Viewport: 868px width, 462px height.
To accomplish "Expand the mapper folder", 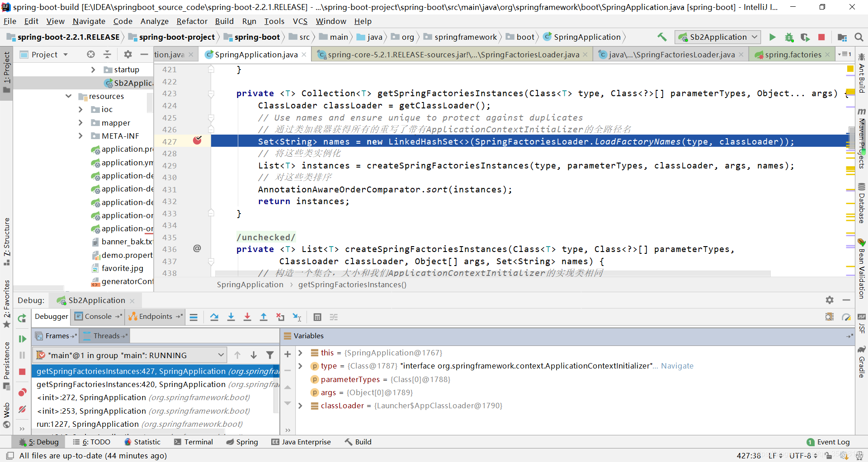I will [x=80, y=122].
